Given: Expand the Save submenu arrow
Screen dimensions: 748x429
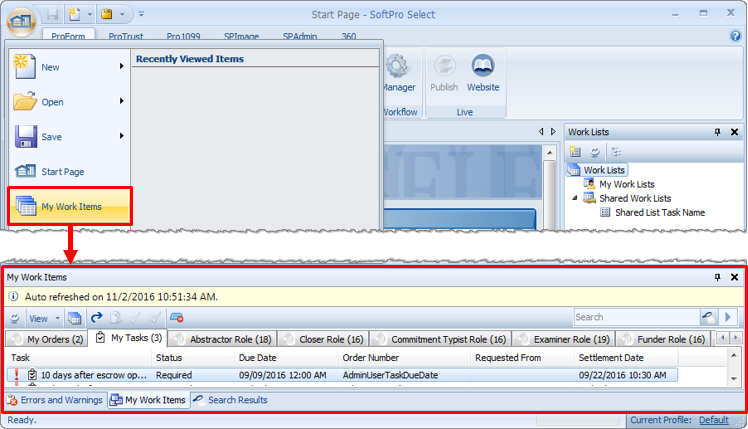Looking at the screenshot, I should point(122,136).
